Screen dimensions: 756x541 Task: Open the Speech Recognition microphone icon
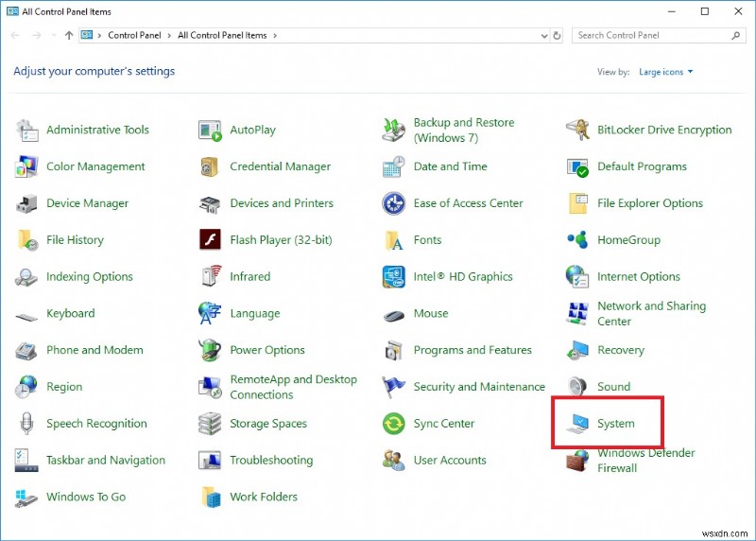click(26, 424)
